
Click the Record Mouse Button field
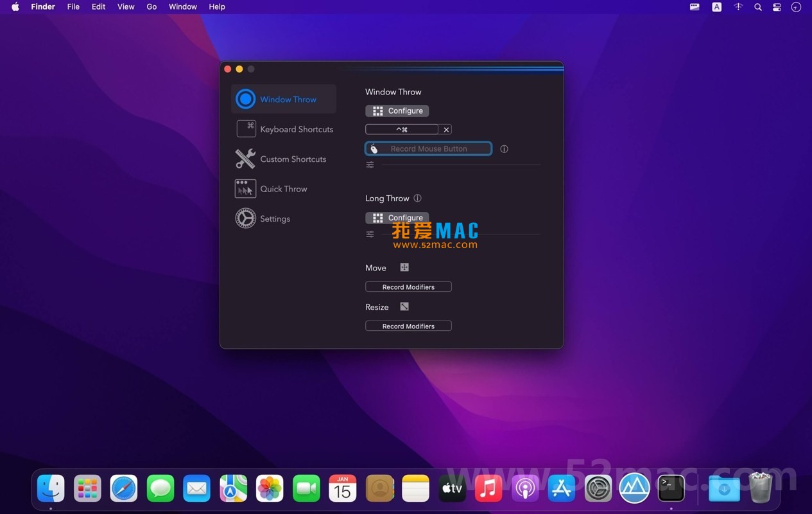point(428,148)
